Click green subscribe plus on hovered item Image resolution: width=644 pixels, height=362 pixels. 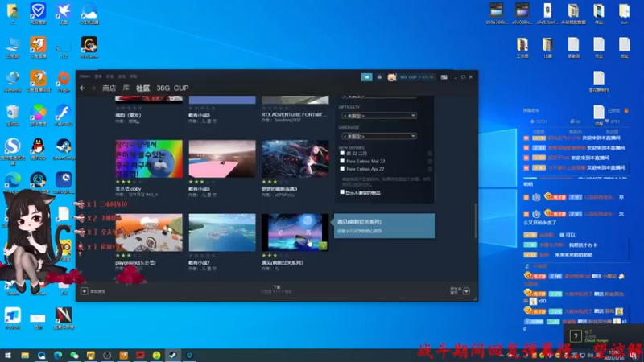click(x=323, y=246)
